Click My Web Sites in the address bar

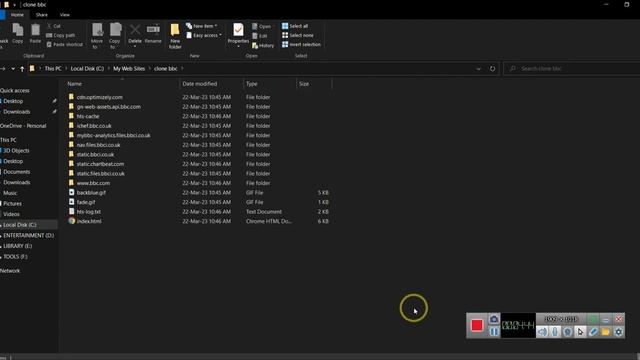point(129,69)
